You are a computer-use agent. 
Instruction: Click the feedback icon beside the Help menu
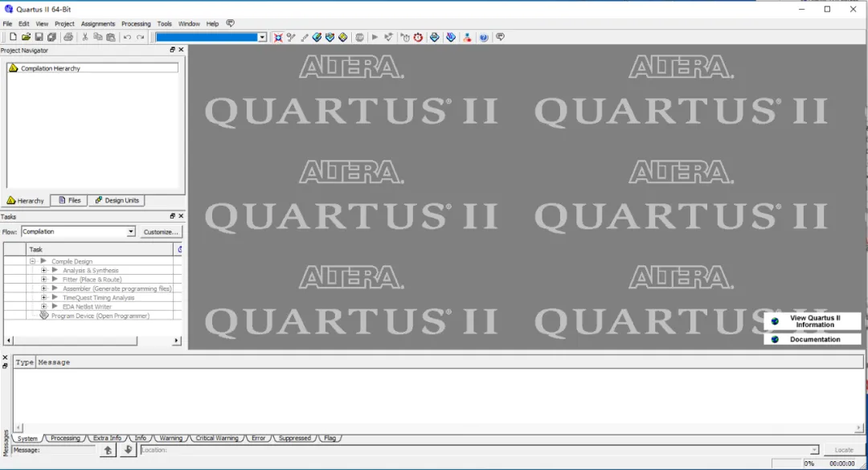(x=231, y=23)
